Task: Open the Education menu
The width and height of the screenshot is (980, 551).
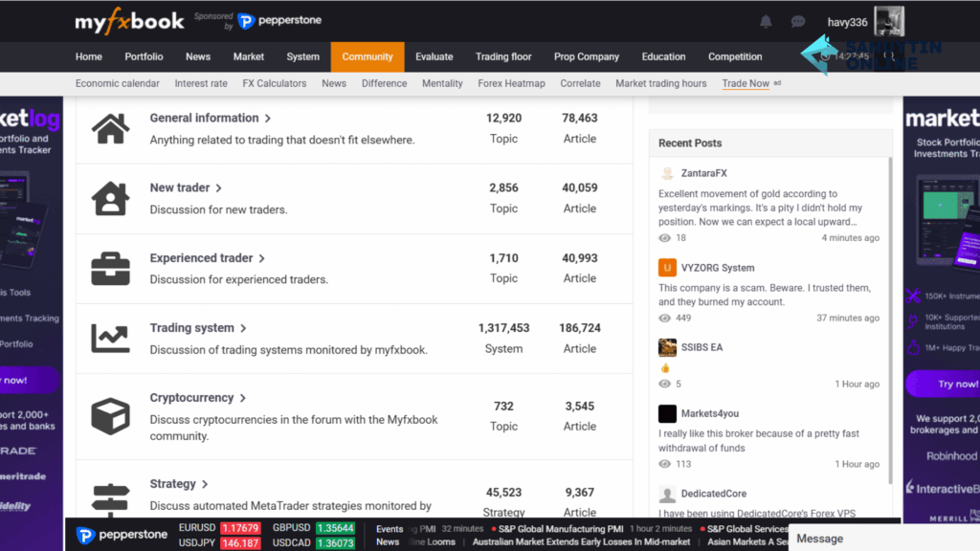Action: (x=664, y=56)
